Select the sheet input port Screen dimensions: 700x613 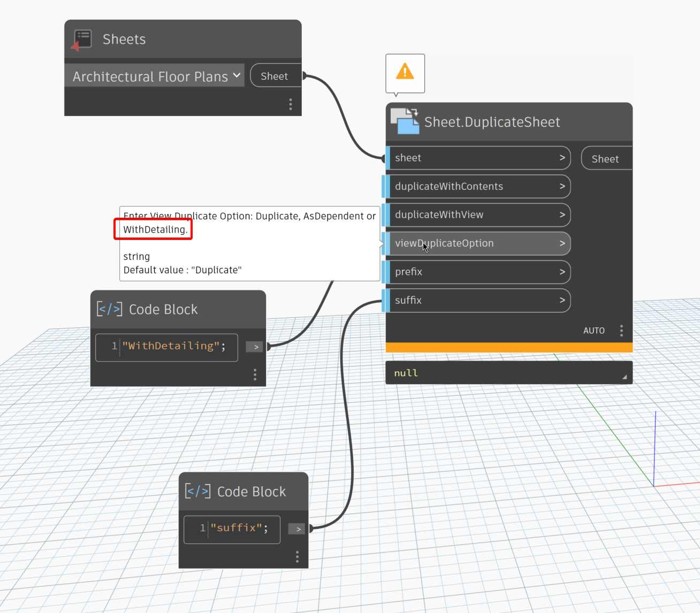478,158
